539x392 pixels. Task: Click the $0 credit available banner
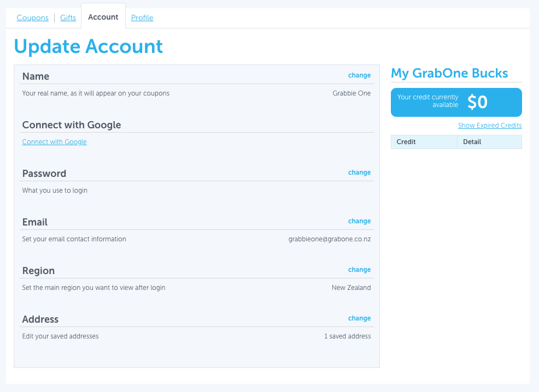click(456, 102)
